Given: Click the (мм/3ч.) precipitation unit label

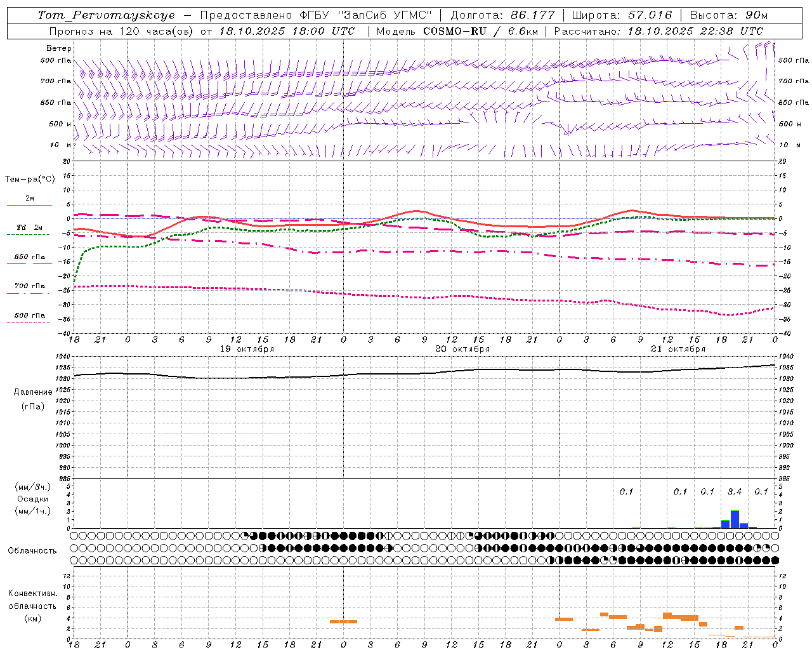Looking at the screenshot, I should click(32, 487).
